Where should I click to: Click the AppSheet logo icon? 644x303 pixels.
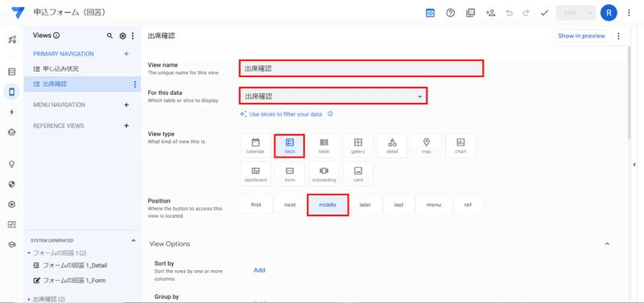(17, 13)
